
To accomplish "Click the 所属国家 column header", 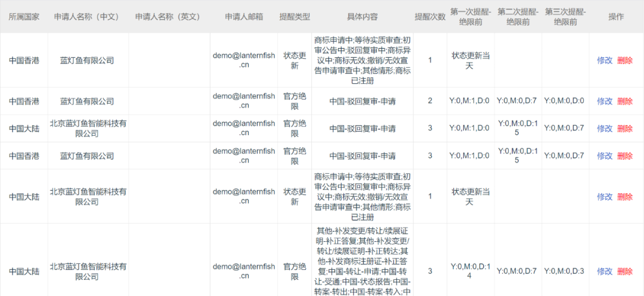I will [24, 17].
